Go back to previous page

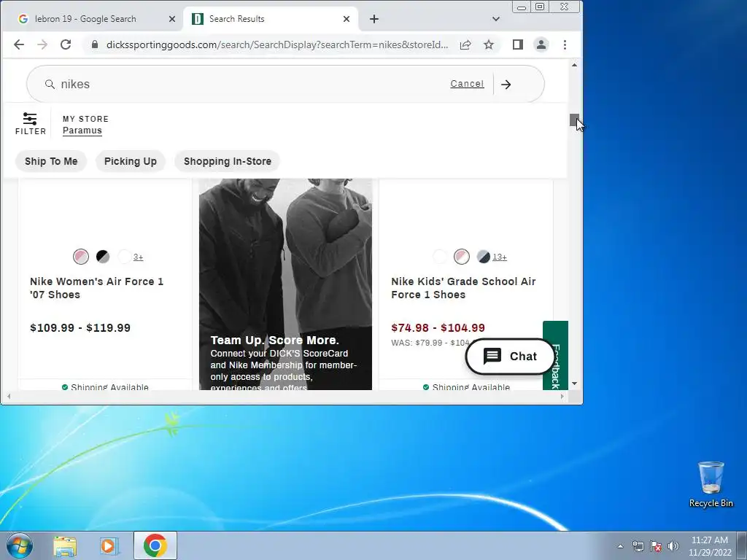point(19,44)
